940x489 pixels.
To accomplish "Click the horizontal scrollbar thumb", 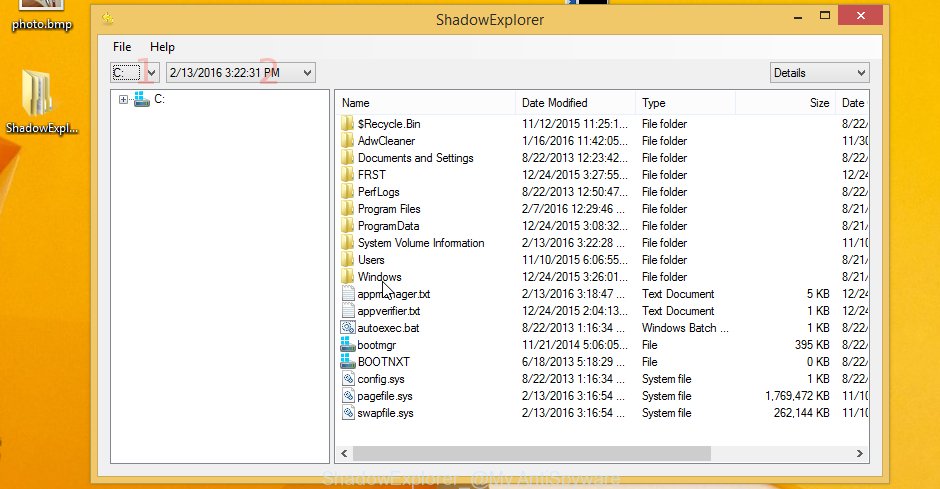I will click(x=532, y=454).
